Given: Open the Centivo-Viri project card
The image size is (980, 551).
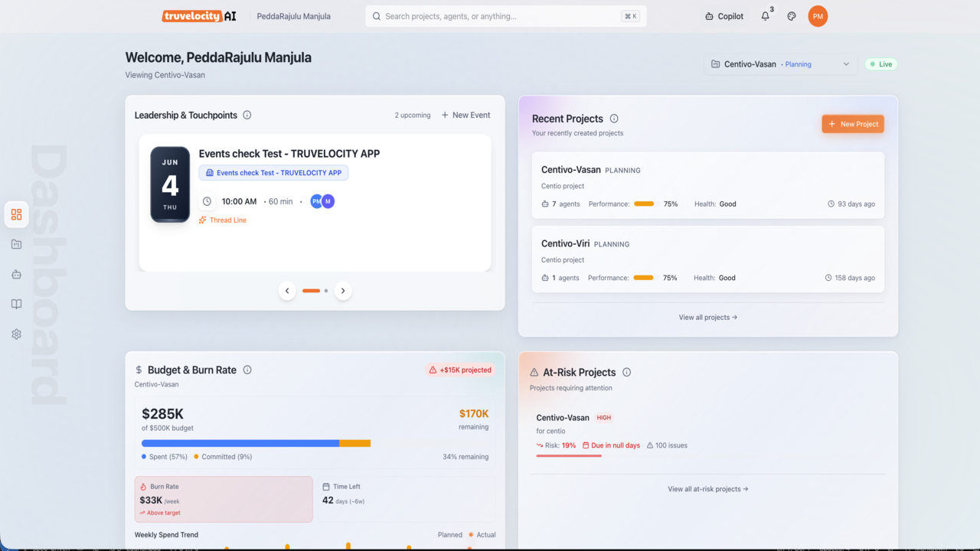Looking at the screenshot, I should click(x=708, y=259).
